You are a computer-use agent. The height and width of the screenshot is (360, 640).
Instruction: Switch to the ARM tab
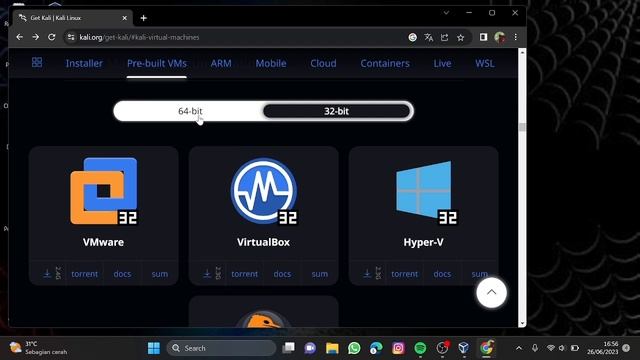pos(221,63)
